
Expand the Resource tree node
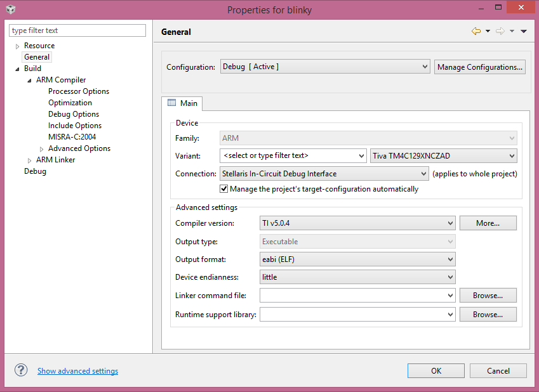(17, 46)
